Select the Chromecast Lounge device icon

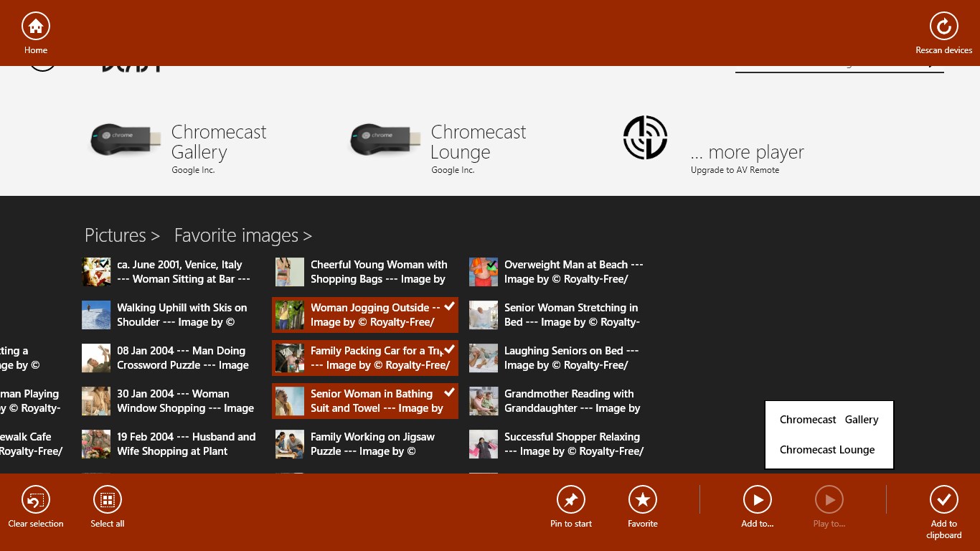pos(385,139)
